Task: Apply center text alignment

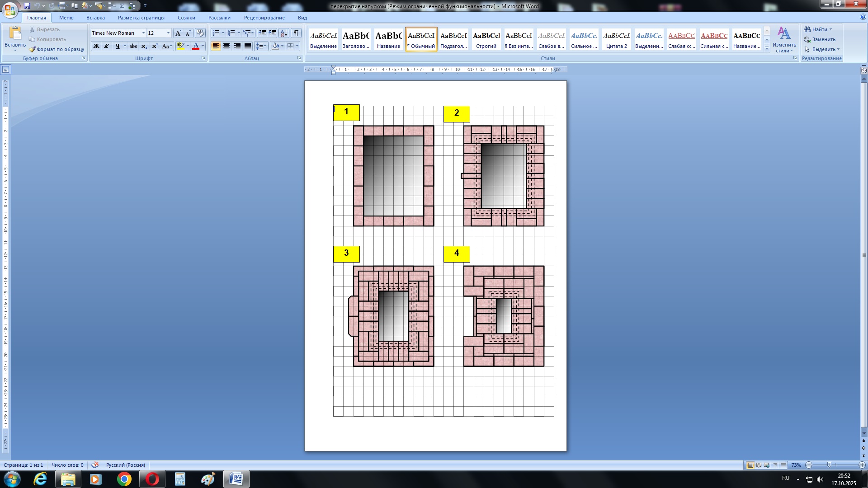Action: (x=226, y=46)
